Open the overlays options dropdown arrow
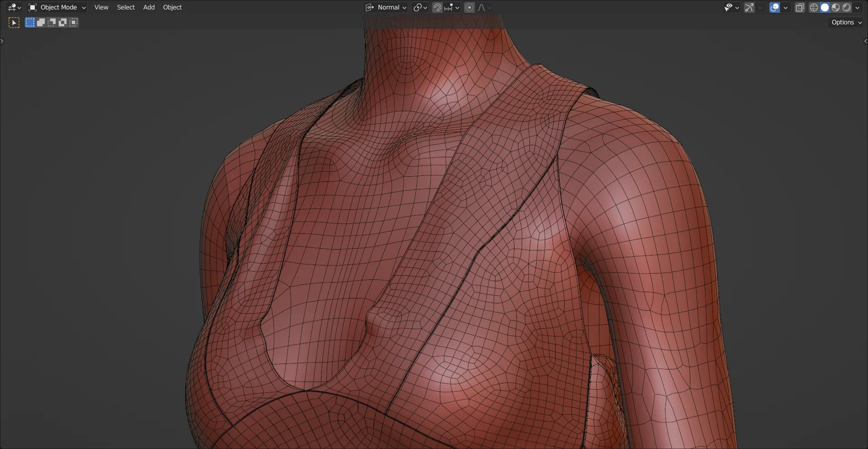 [785, 7]
